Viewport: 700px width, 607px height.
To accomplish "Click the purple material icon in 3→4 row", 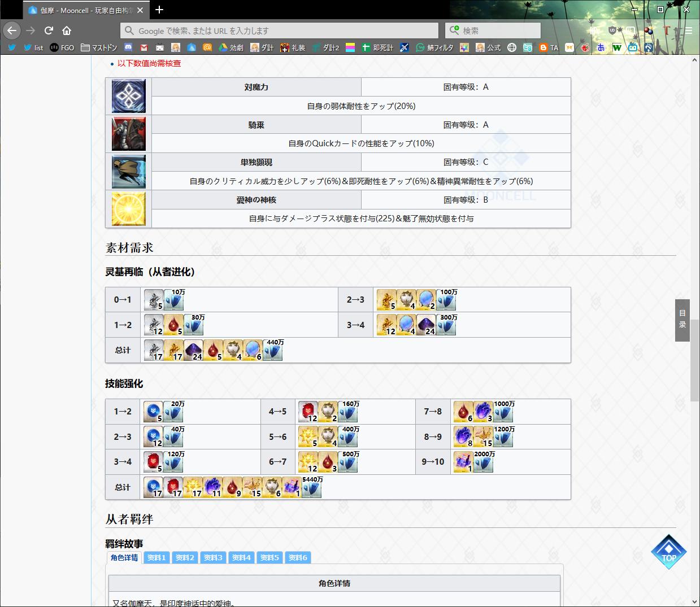I will (426, 325).
